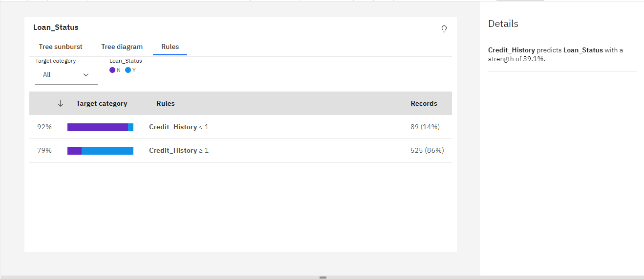This screenshot has width=644, height=279.
Task: Select the Credit_History ≥ 1 rule text
Action: click(178, 151)
